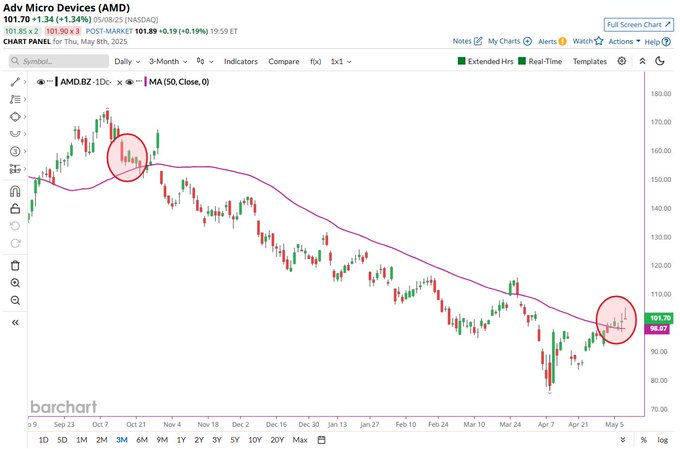Choose the arc curve tool
The height and width of the screenshot is (449, 680).
[15, 134]
